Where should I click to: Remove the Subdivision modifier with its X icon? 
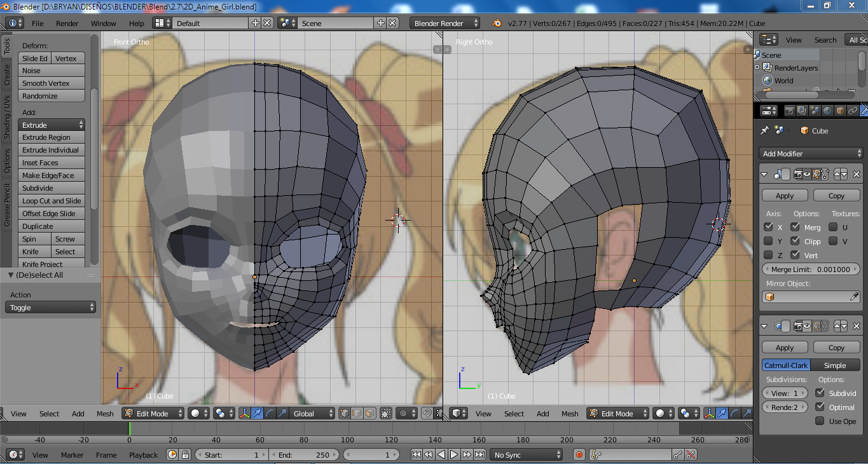[x=857, y=326]
